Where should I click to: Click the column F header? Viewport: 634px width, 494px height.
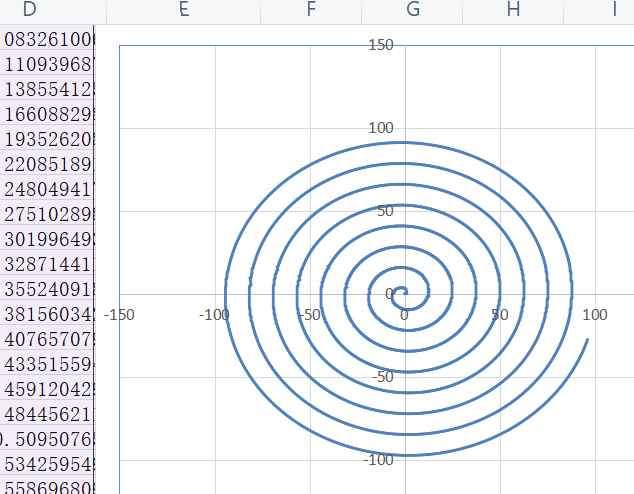(311, 10)
